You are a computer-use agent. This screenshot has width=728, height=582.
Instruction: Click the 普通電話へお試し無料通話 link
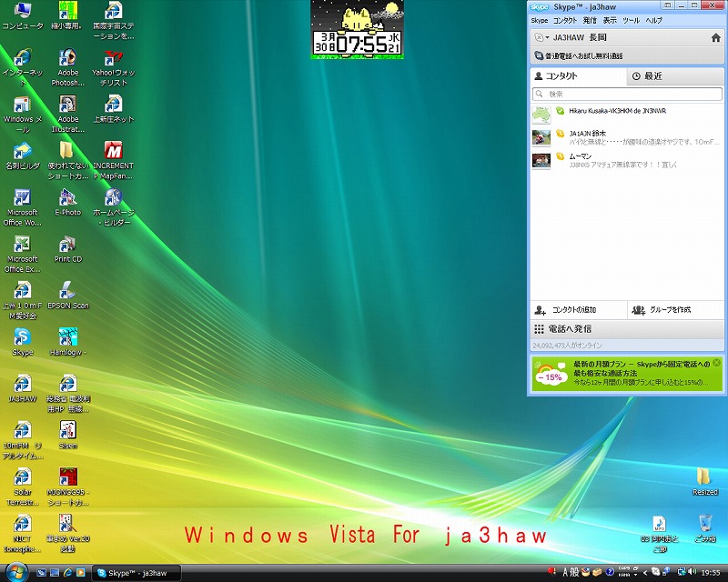(x=583, y=56)
